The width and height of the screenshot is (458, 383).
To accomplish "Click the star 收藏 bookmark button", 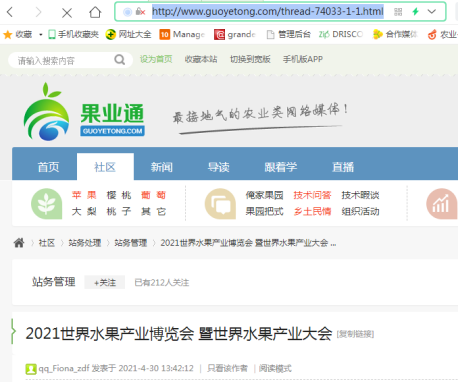I will point(18,34).
